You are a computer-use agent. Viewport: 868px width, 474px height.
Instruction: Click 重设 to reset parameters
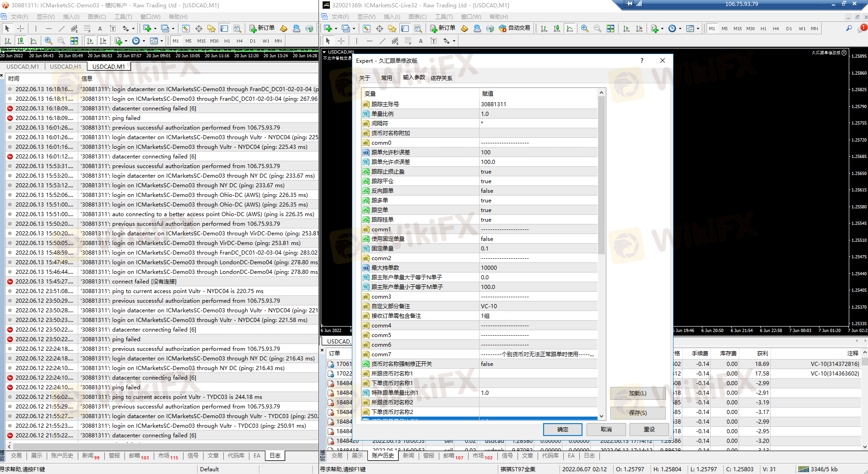[x=649, y=429]
